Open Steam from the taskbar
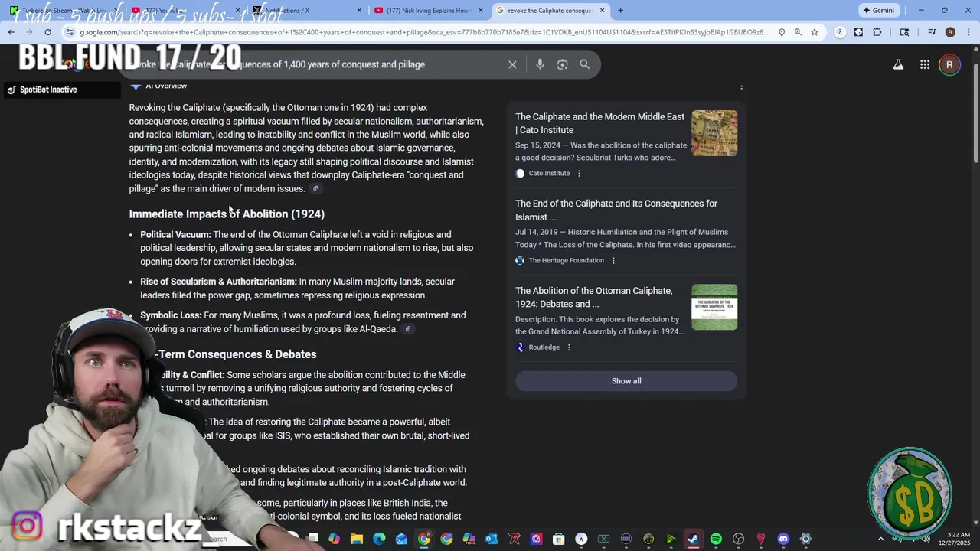Viewport: 980px width, 551px height. coord(693,540)
